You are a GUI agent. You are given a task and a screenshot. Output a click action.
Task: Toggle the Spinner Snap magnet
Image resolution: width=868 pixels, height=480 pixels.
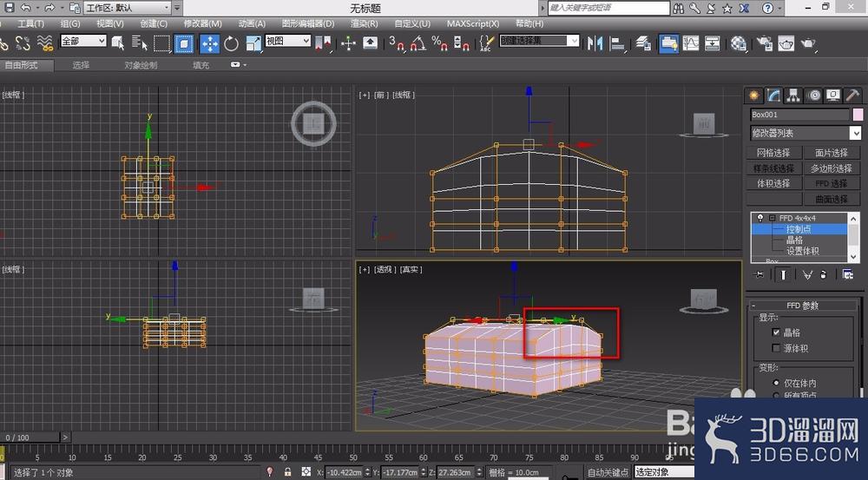pos(461,43)
